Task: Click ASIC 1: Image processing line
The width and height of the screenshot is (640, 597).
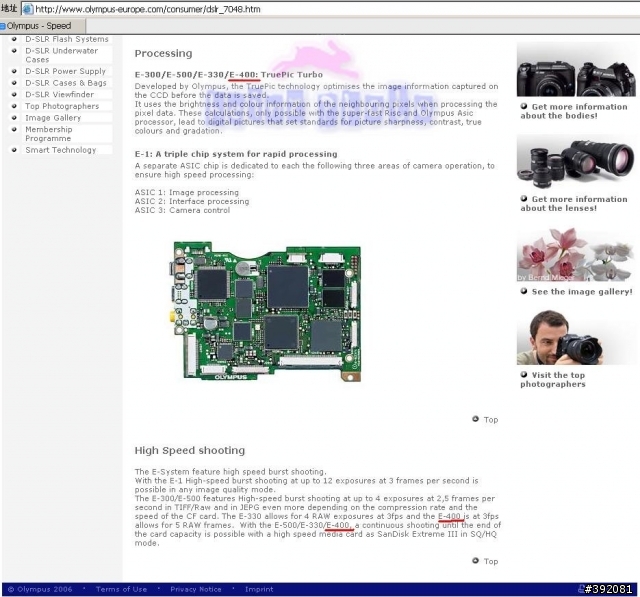Action: 187,192
